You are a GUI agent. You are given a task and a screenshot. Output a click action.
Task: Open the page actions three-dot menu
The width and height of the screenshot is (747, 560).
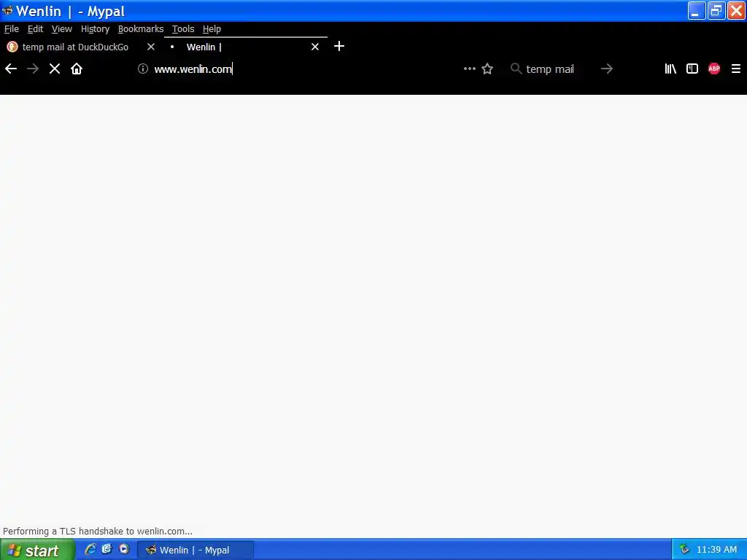tap(470, 69)
